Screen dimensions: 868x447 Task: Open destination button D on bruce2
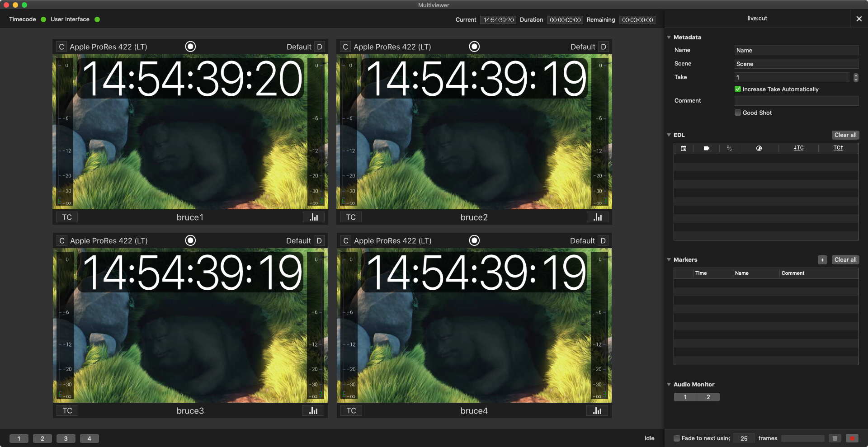click(604, 47)
